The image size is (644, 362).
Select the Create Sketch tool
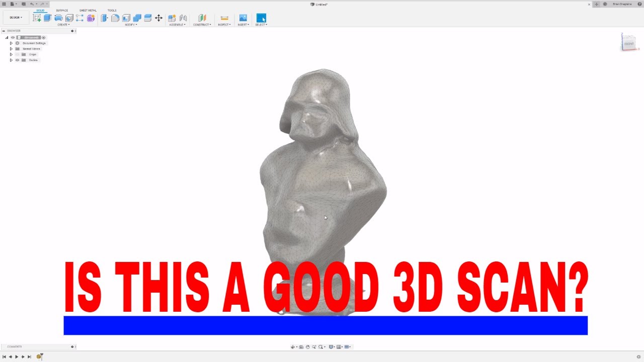[37, 18]
